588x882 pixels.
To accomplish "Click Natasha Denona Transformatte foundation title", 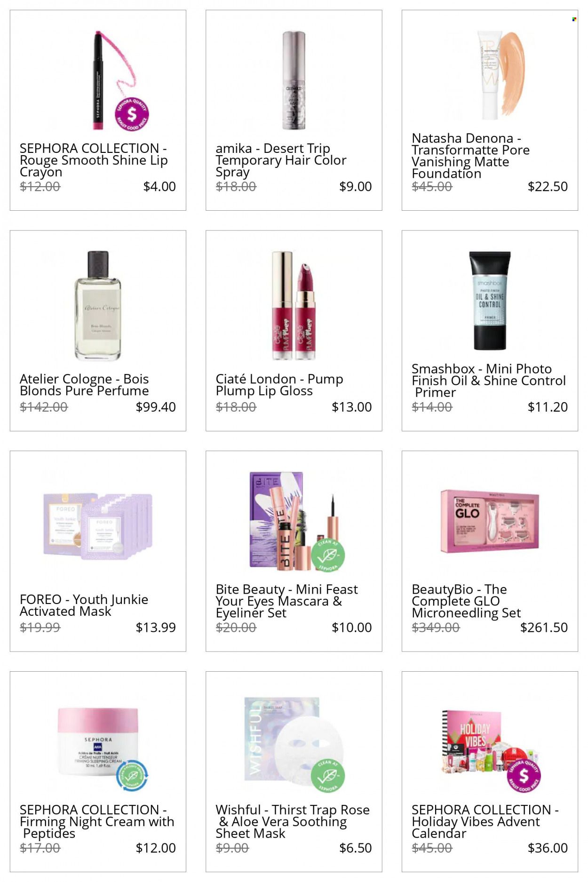I will click(470, 156).
